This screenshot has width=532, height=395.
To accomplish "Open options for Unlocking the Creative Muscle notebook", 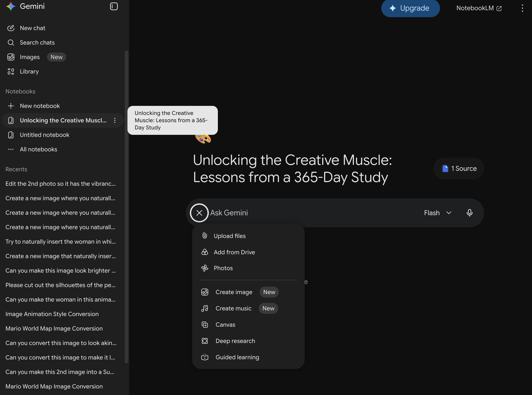I will point(115,120).
